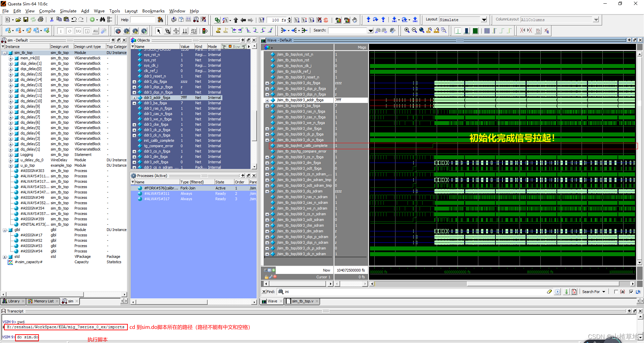The image size is (644, 343).
Task: Switch to the sim_tb_top.v tab
Action: click(302, 301)
